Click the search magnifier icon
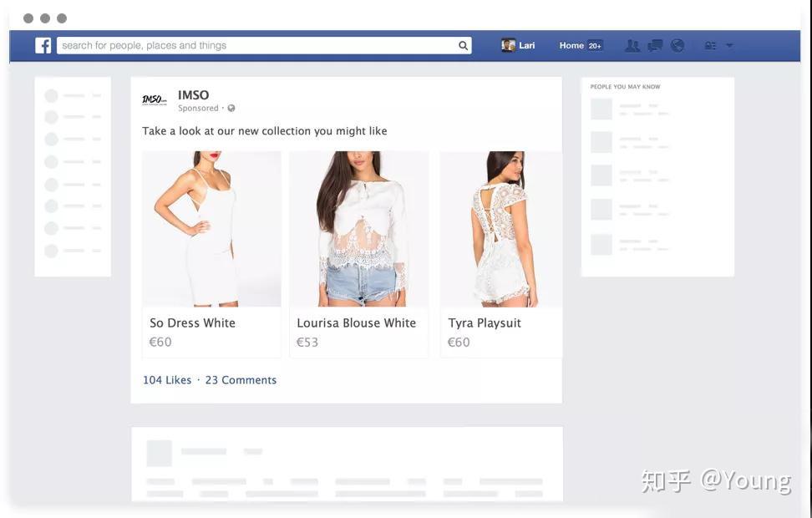The height and width of the screenshot is (518, 812). (x=463, y=46)
